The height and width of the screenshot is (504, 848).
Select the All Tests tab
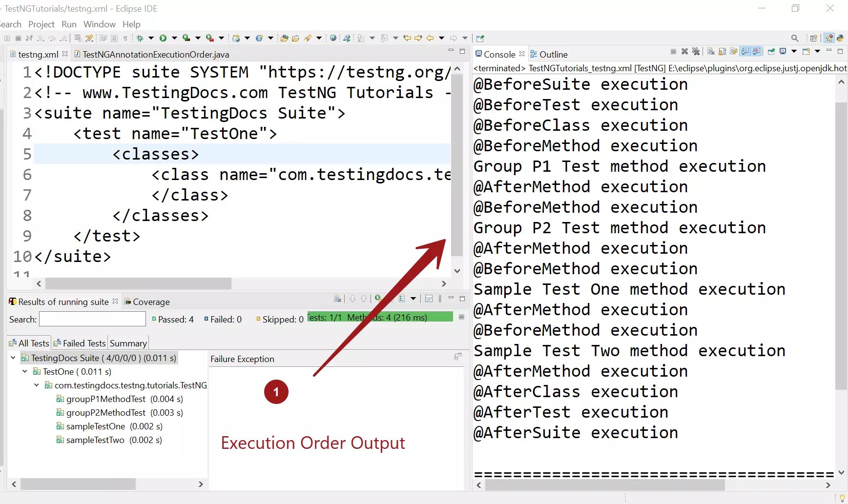29,343
